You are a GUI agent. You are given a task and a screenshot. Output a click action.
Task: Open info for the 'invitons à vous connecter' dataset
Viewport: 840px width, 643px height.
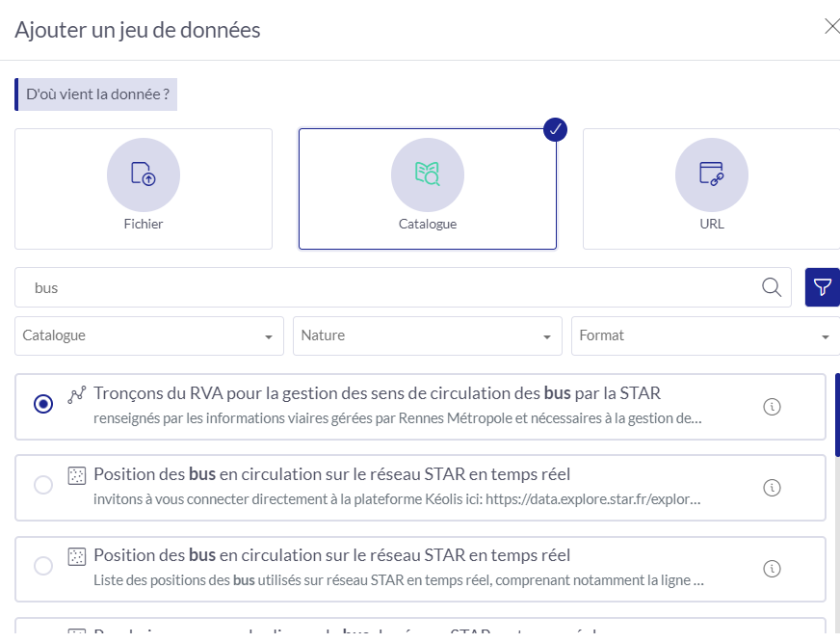pos(772,488)
